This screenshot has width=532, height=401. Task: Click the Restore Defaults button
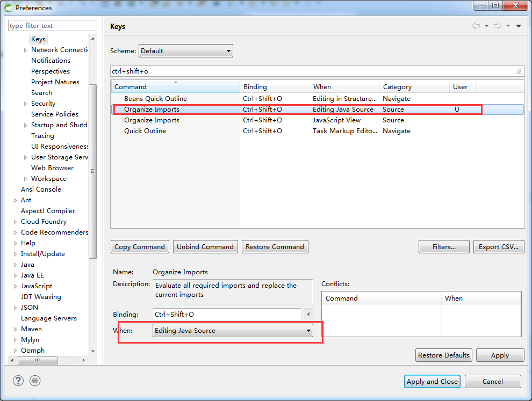pyautogui.click(x=444, y=355)
